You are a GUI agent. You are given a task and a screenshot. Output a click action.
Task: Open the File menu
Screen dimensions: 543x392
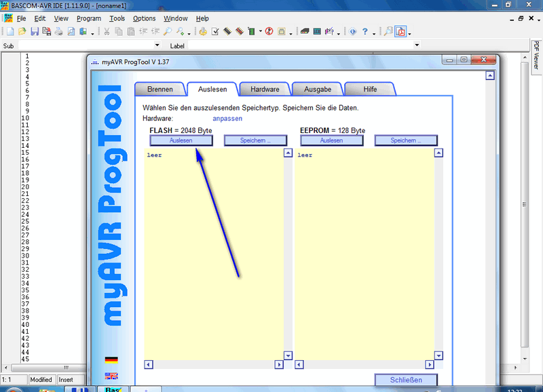coord(21,18)
